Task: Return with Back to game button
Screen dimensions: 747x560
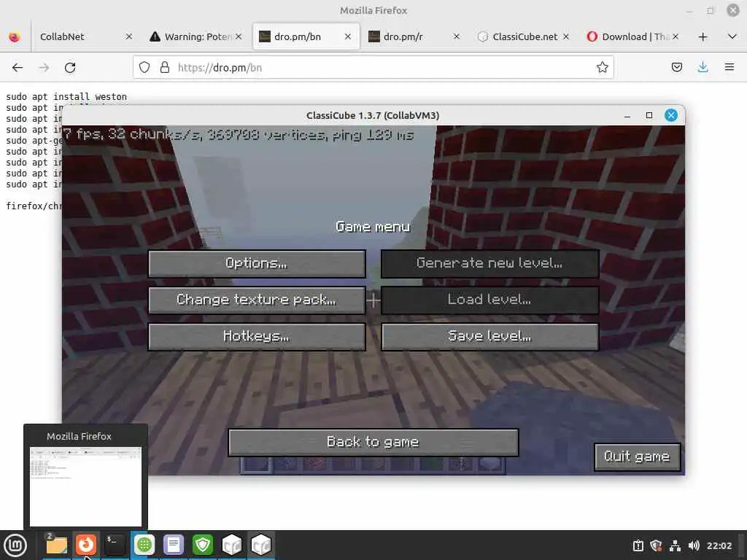Action: [x=373, y=443]
